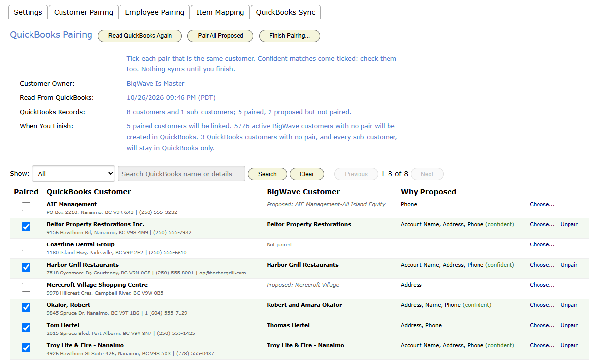Click Tom Hertel's address line
The image size is (599, 364).
(x=121, y=333)
